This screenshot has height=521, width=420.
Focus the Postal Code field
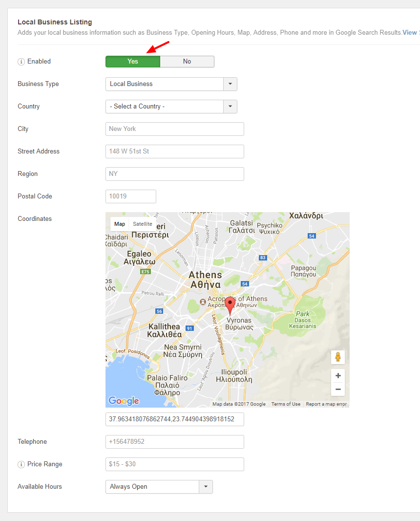131,196
